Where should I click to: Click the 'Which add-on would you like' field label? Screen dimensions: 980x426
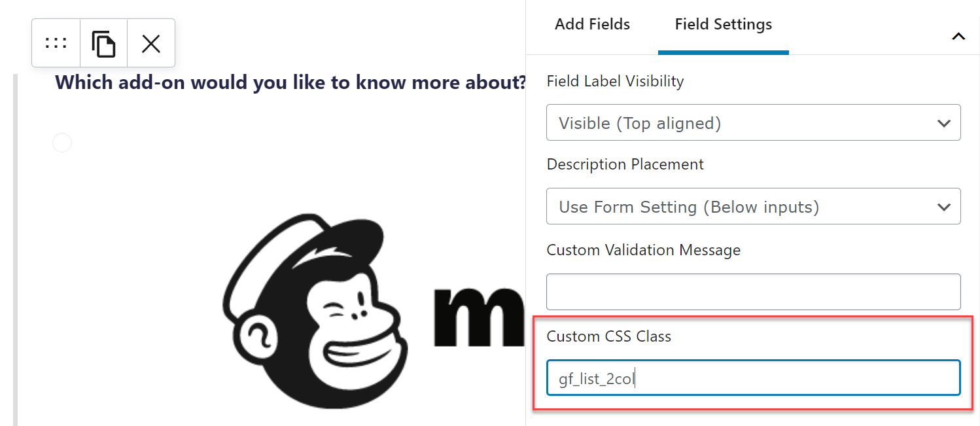[291, 83]
